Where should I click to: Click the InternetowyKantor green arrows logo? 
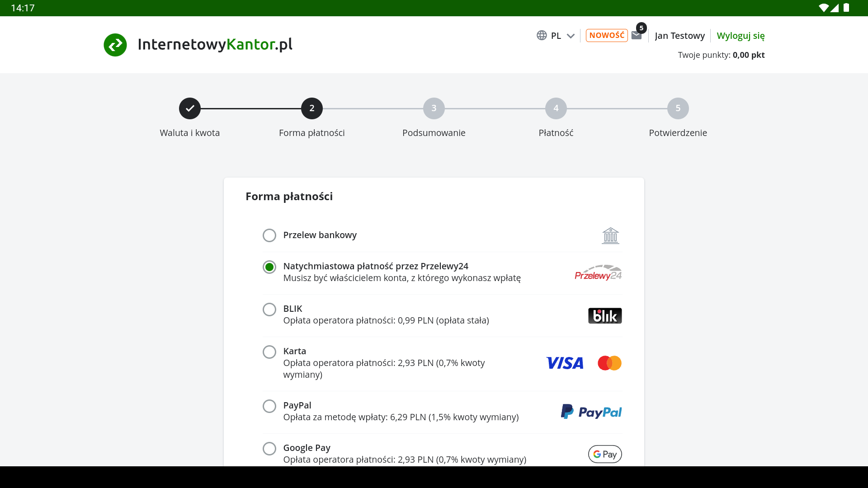pyautogui.click(x=115, y=45)
